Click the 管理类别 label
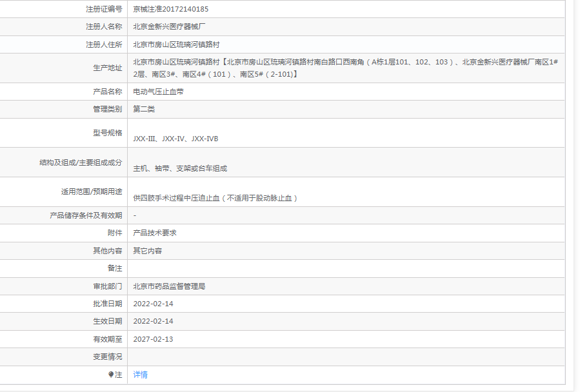Viewport: 580px width, 392px height. click(108, 109)
